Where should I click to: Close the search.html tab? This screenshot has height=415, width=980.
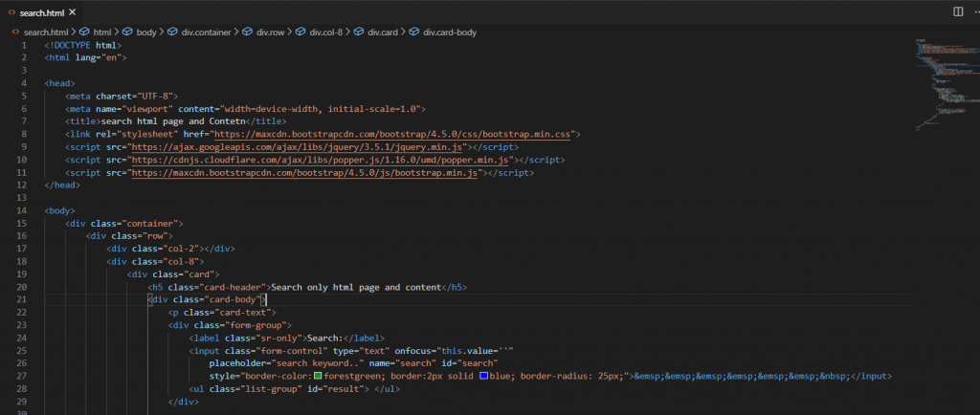pyautogui.click(x=73, y=11)
